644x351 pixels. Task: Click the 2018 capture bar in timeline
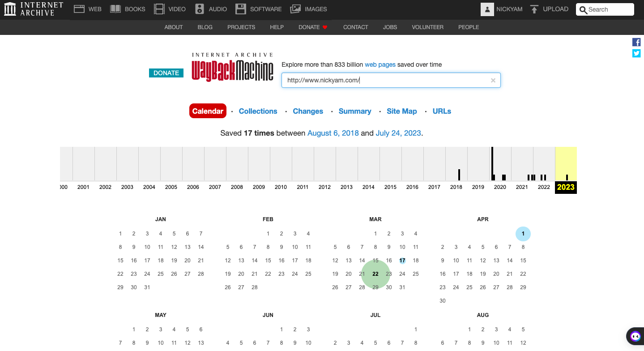[x=459, y=175]
